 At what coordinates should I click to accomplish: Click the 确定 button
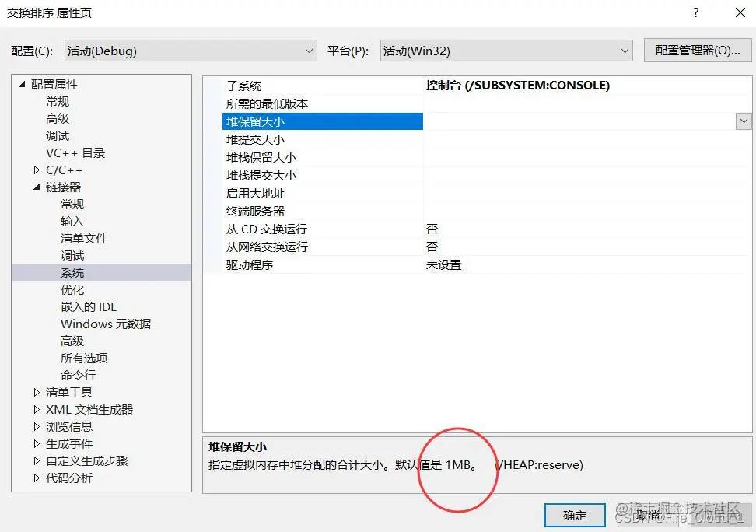[575, 515]
